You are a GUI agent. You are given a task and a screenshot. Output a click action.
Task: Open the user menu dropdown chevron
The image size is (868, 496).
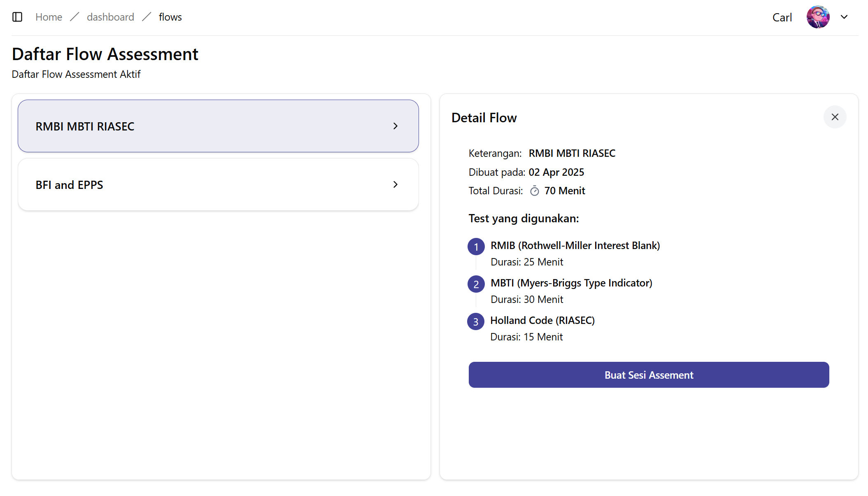844,17
